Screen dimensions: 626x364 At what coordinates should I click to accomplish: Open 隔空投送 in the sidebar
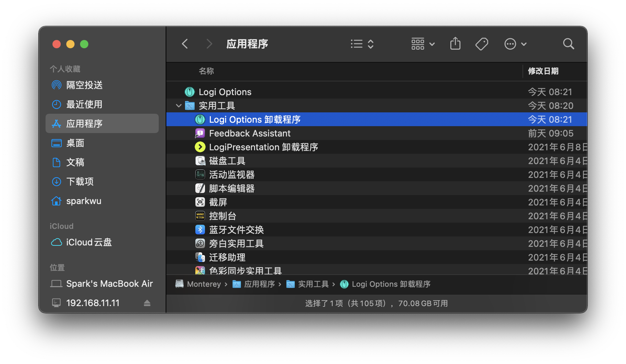point(84,85)
